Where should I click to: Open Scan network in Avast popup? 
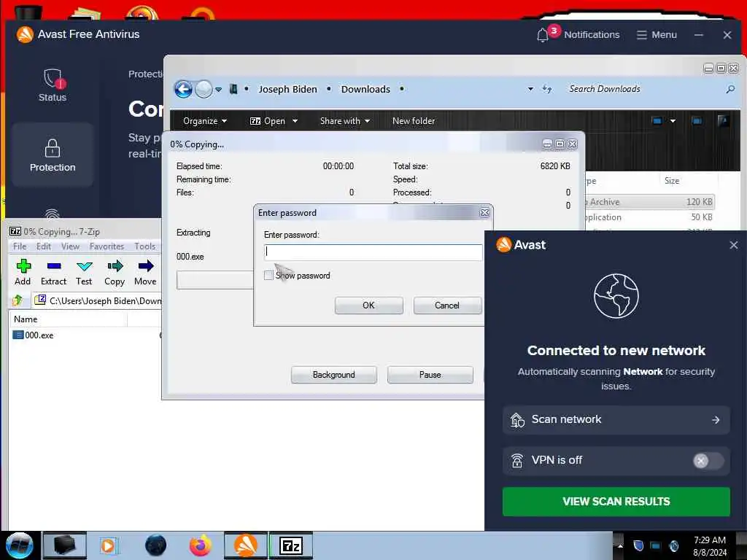coord(616,419)
